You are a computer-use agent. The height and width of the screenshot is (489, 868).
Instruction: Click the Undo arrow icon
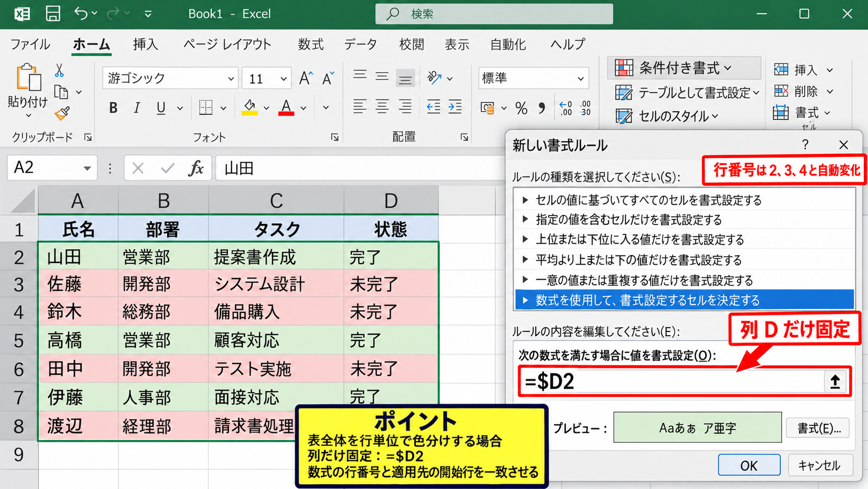(81, 14)
